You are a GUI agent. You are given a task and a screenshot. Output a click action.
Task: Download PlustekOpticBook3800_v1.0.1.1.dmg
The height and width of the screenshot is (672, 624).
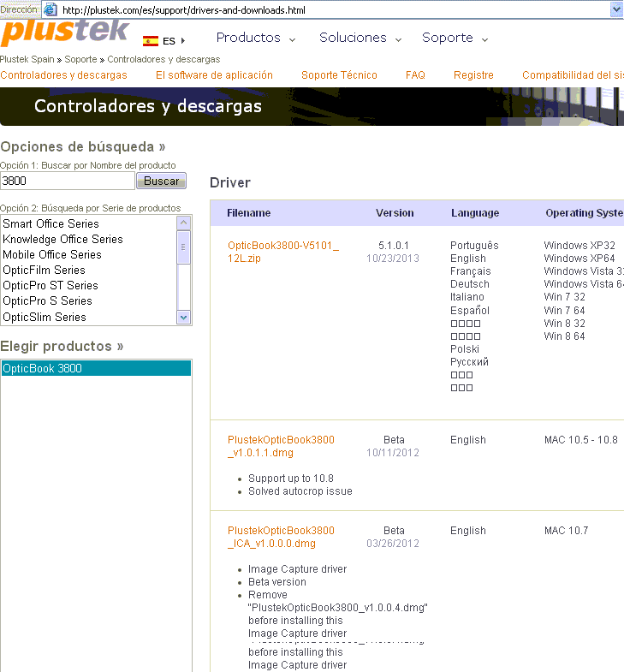(x=281, y=446)
